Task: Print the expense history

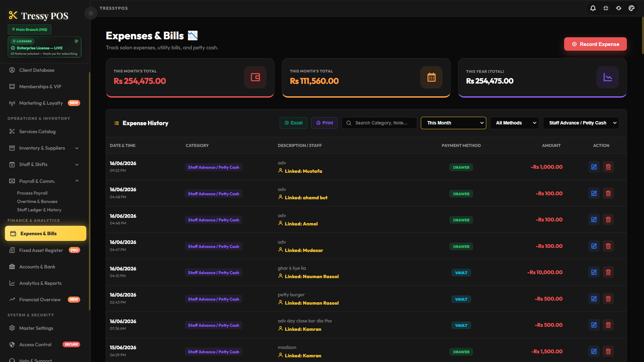Action: [x=324, y=123]
